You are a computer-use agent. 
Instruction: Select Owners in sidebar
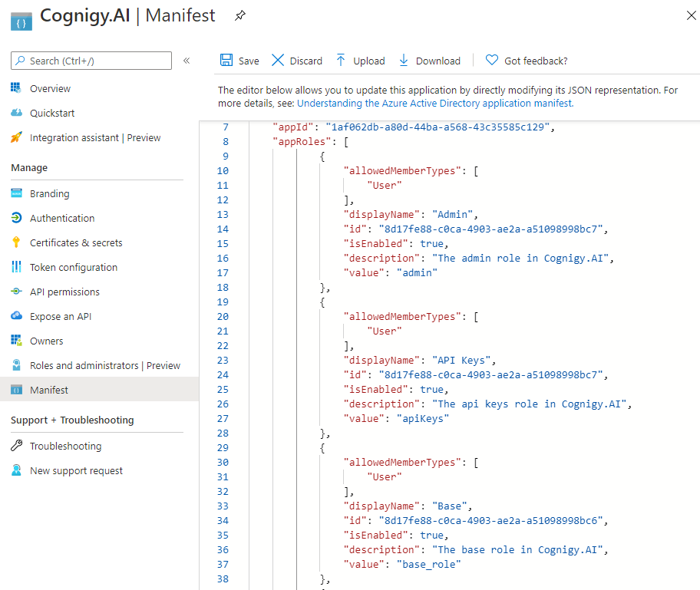(46, 341)
